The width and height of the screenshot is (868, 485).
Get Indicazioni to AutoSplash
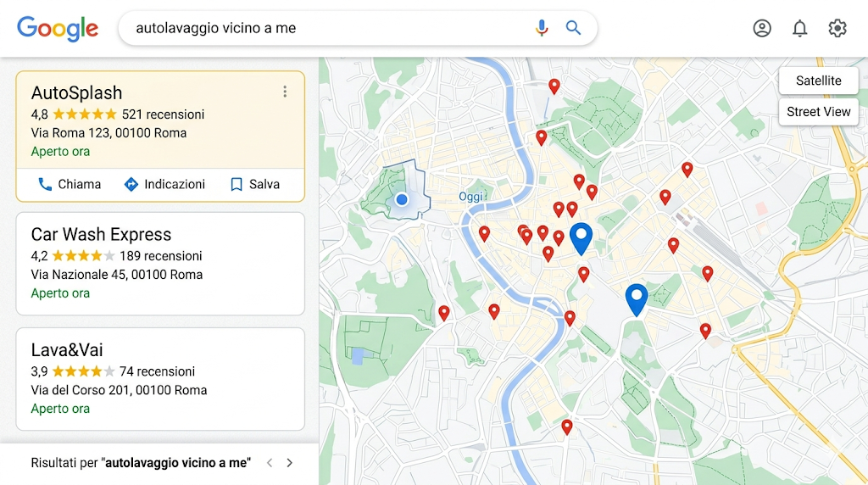[164, 184]
